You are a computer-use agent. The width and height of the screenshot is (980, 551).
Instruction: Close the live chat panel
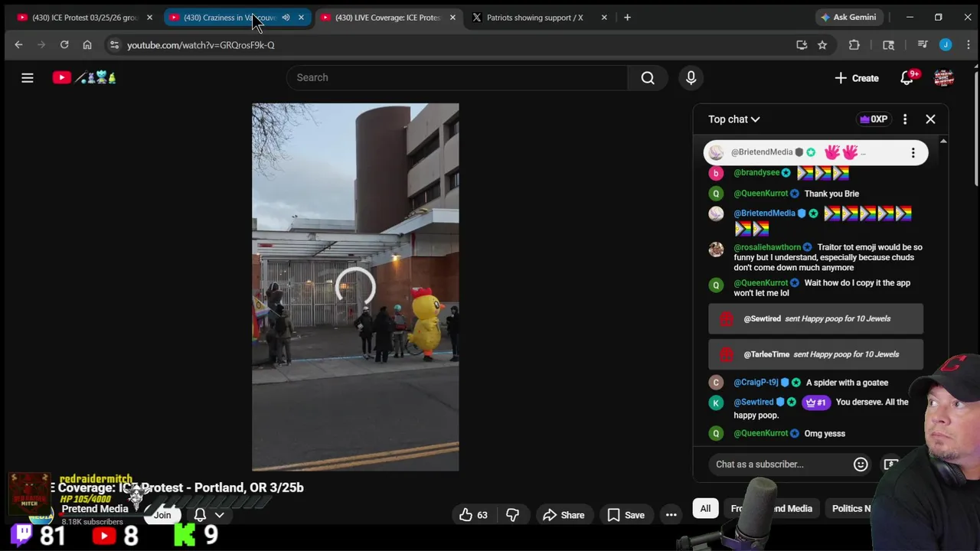click(x=930, y=119)
